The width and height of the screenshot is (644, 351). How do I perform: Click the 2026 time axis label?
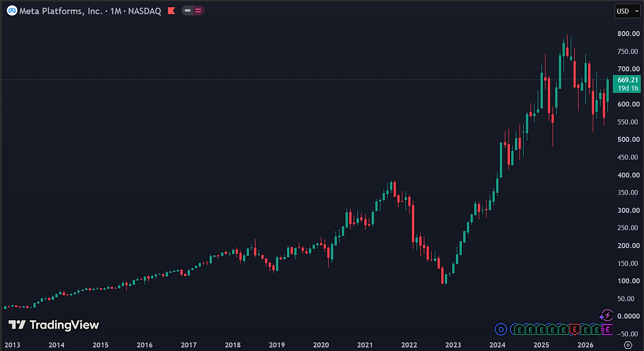coord(586,345)
